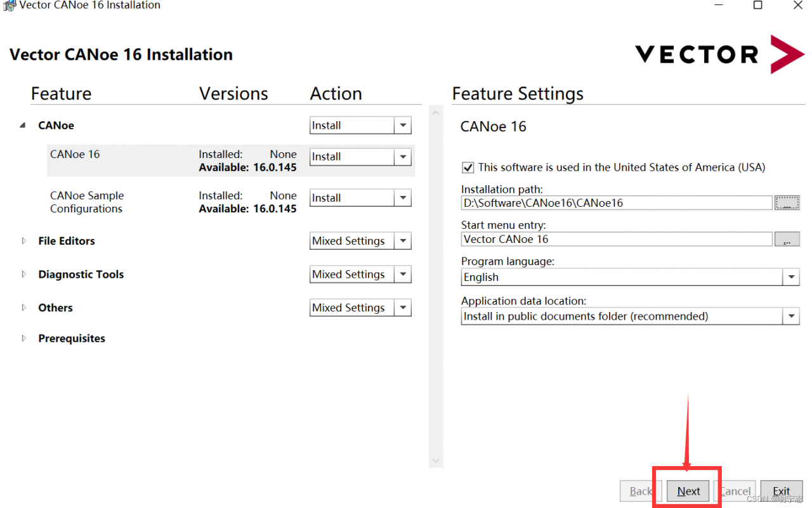Maximize the installer window

tap(757, 5)
